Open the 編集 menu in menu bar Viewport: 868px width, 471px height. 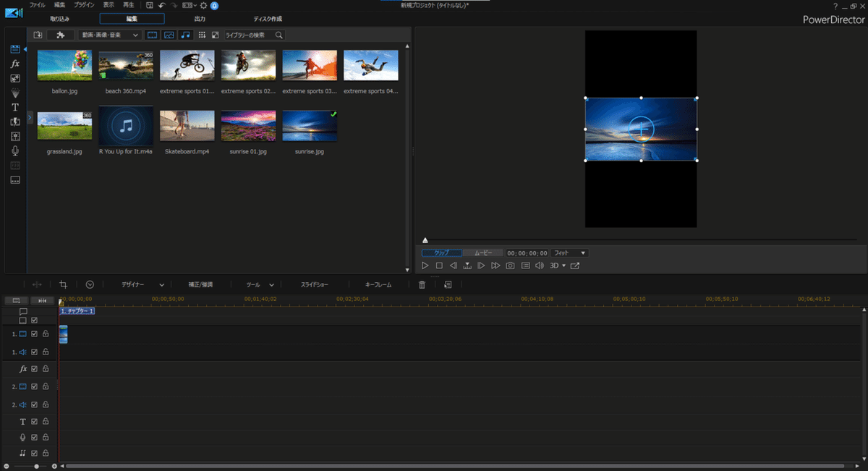tap(59, 5)
